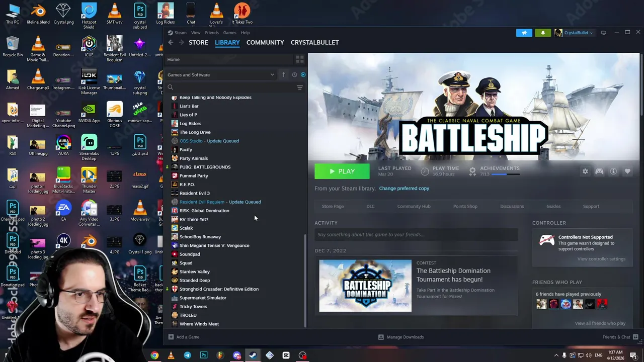Toggle the ready-to-play filter

tap(303, 74)
